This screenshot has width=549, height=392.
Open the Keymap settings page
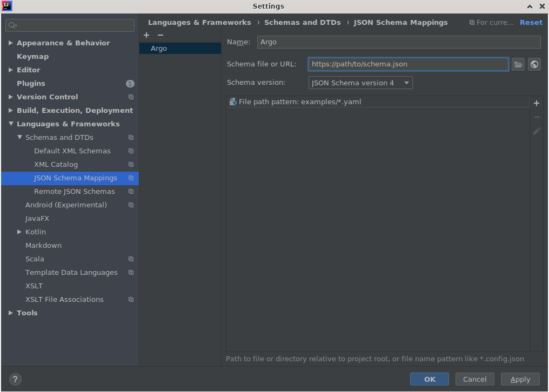pyautogui.click(x=34, y=56)
